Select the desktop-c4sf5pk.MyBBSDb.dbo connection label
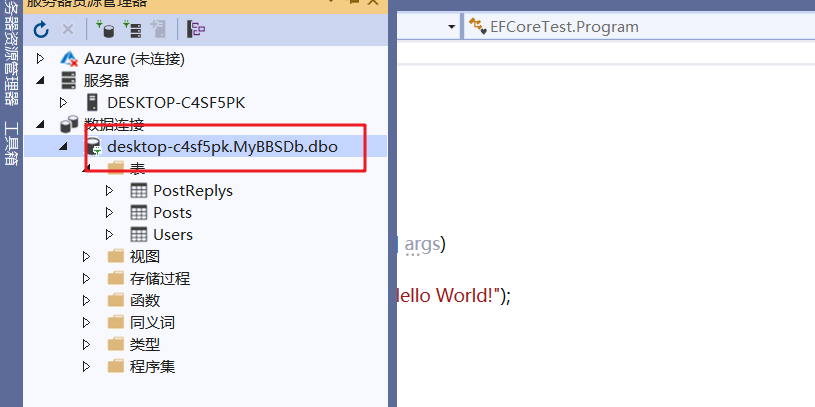Viewport: 815px width, 407px height. click(x=222, y=147)
